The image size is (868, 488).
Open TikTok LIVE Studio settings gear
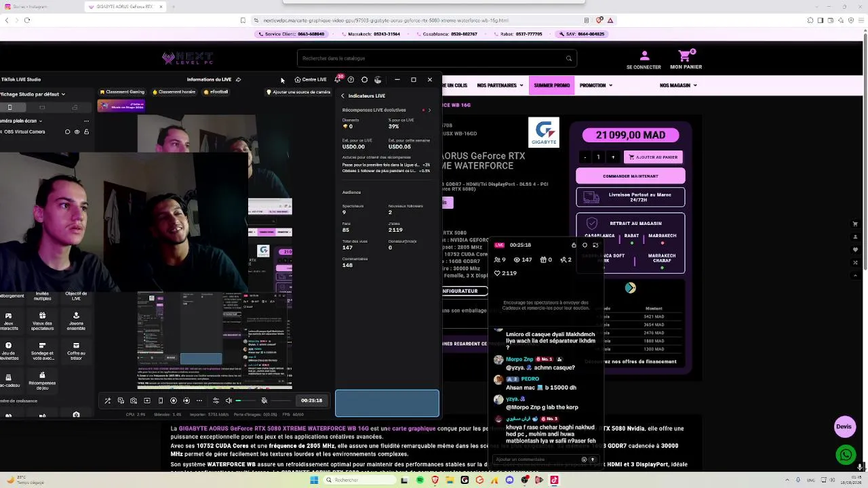pos(364,80)
